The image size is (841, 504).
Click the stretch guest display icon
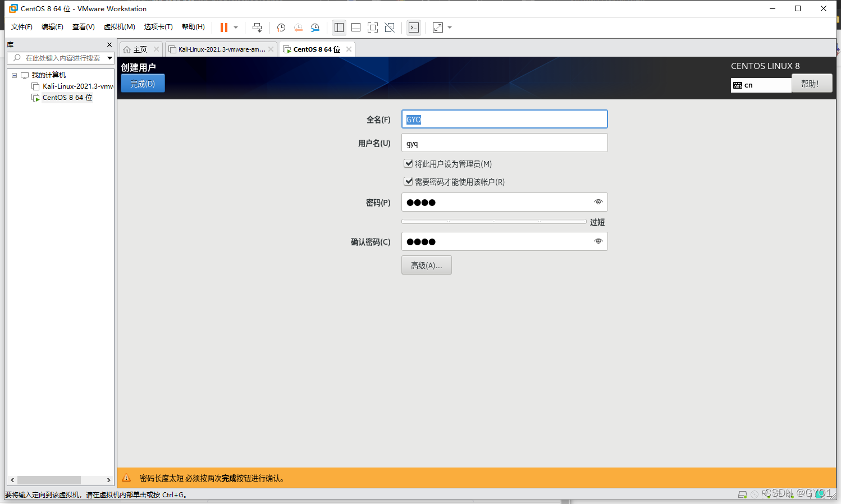click(438, 28)
